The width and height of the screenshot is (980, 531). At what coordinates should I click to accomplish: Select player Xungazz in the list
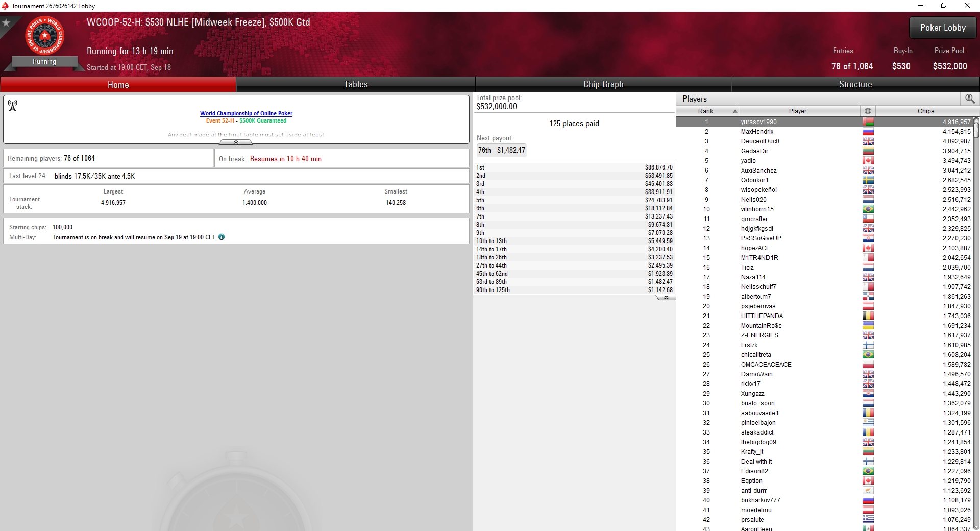[824, 394]
